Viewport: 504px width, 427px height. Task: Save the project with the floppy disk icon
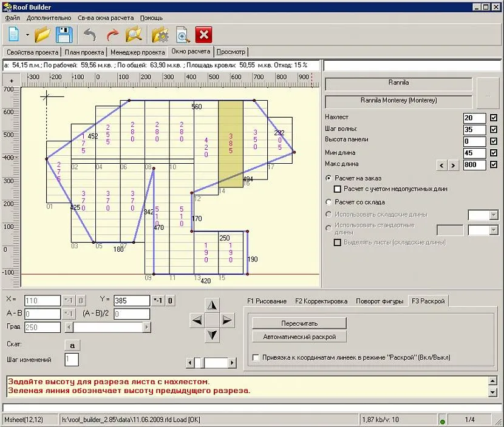click(64, 35)
